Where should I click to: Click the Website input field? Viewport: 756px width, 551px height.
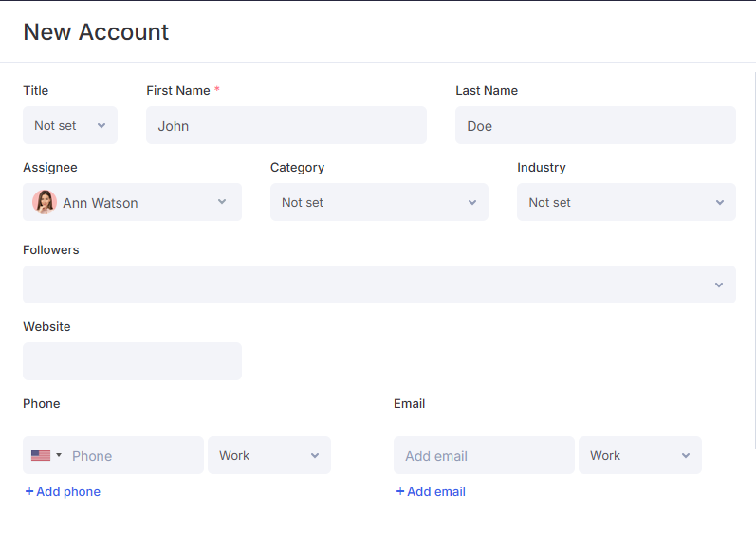tap(132, 361)
